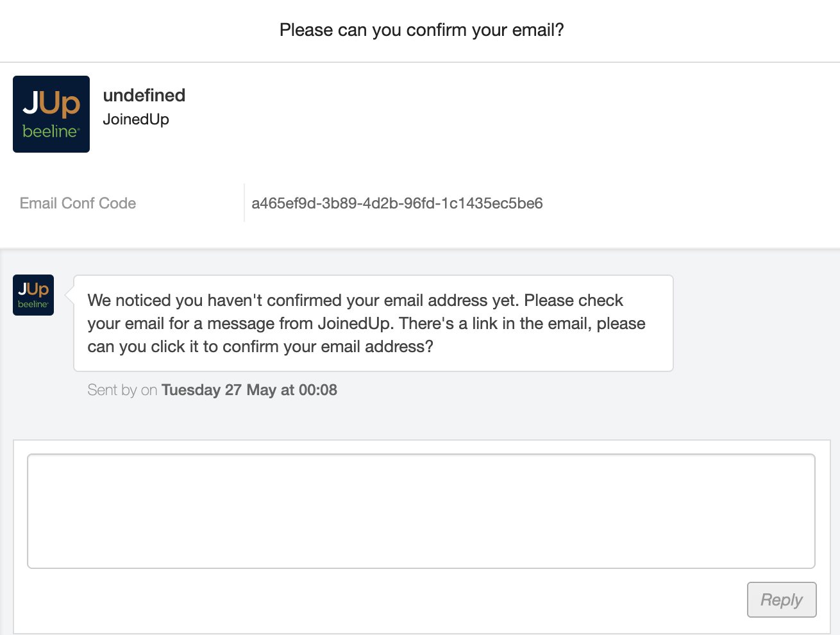
Task: Click the small JUp avatar beside the message
Action: 33,295
